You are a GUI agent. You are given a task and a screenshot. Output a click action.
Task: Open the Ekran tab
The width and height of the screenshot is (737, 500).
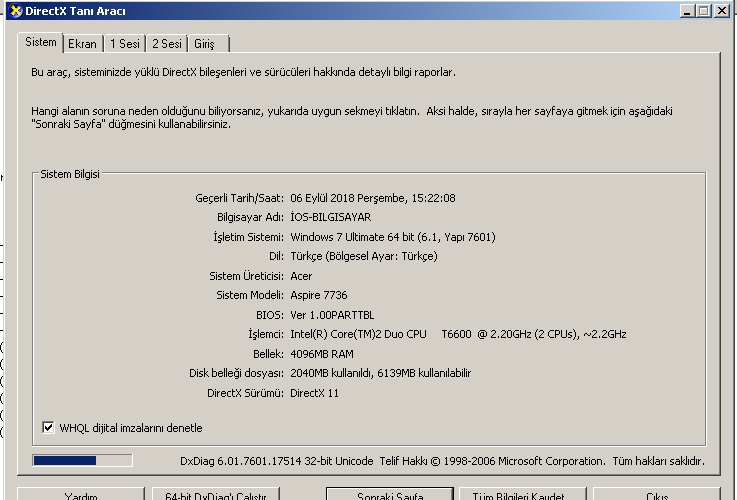(82, 44)
